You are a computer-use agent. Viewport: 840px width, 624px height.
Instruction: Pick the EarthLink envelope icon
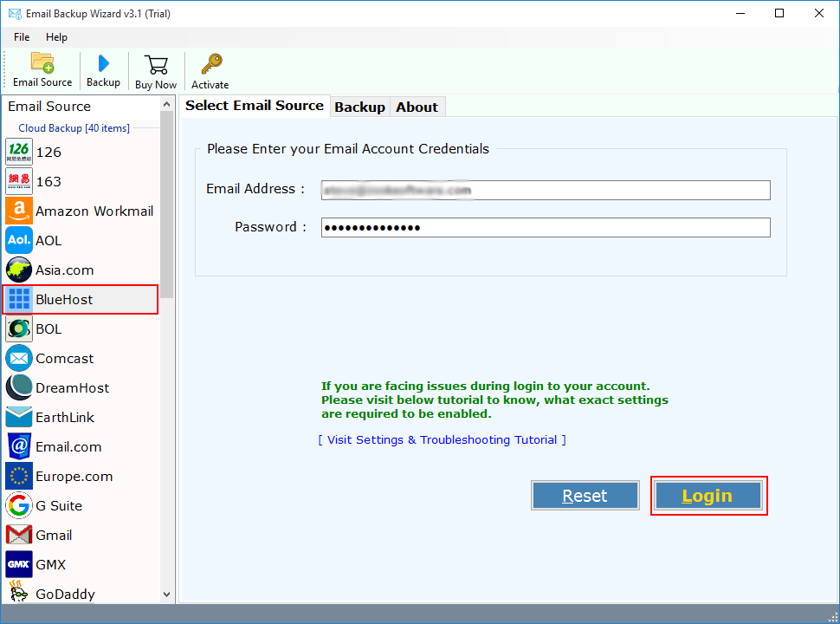tap(19, 417)
